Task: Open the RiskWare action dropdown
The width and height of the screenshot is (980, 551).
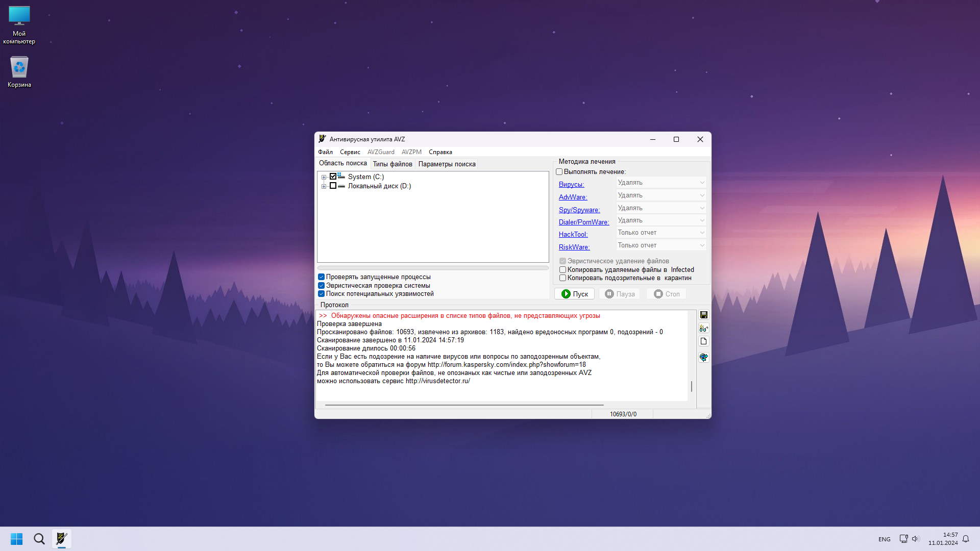Action: pos(661,245)
